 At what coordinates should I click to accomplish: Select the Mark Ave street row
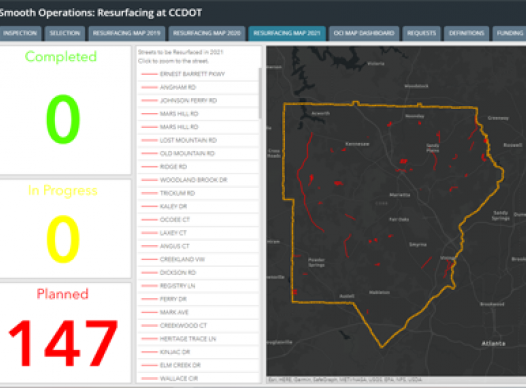198,313
